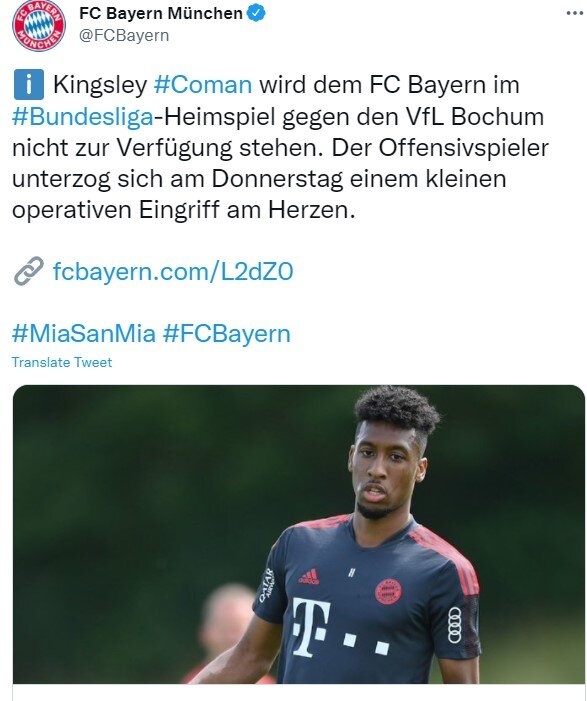Click the Qatar Airways sleeve logo

tap(267, 585)
